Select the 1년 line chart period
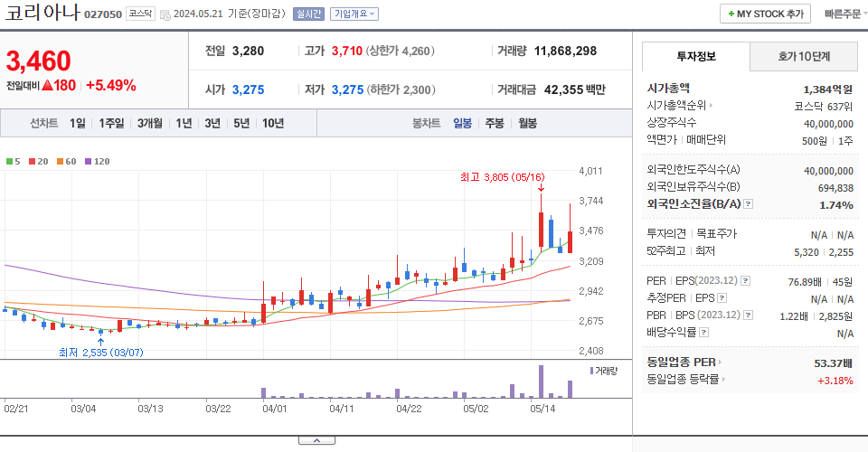 click(x=184, y=123)
